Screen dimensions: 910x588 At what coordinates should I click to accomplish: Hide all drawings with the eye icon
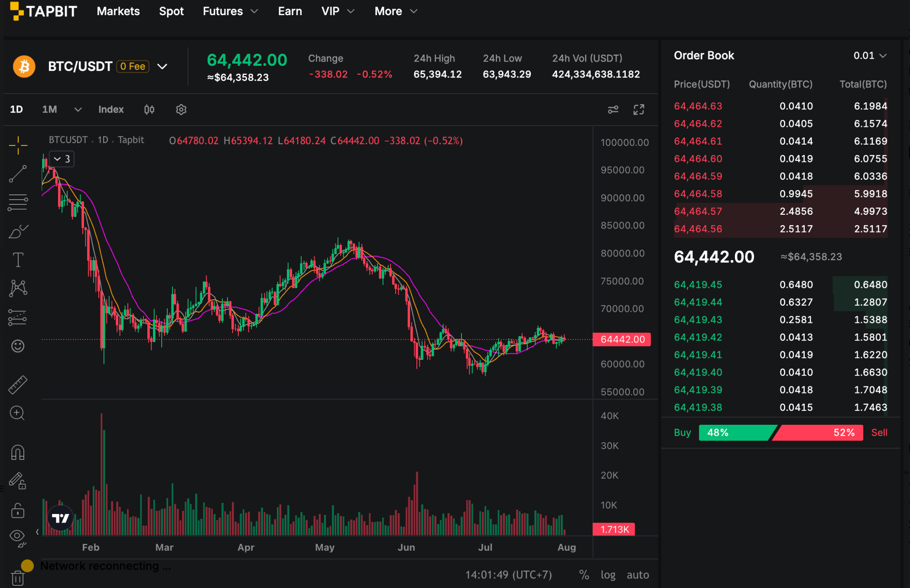coord(18,538)
